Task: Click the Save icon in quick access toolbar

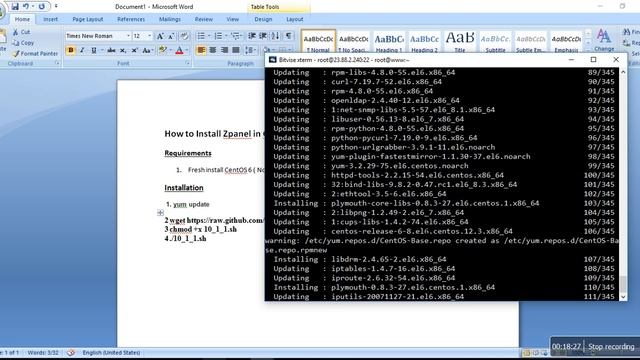Action: pos(15,7)
